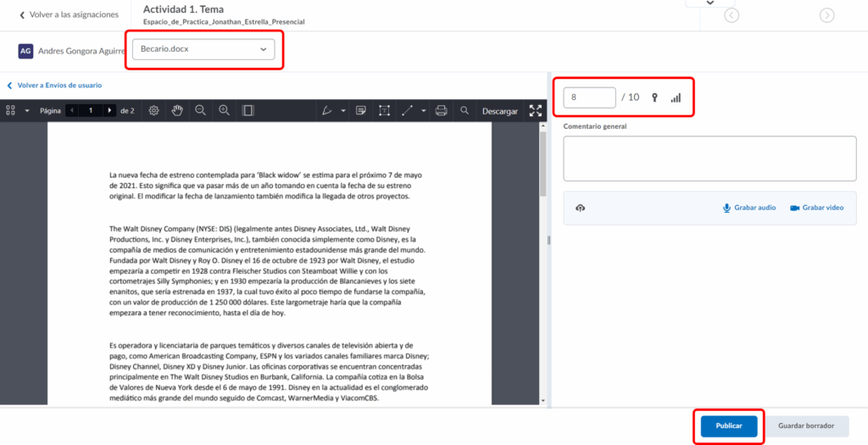
Task: Open the Becario.docx file dropdown
Action: 203,49
